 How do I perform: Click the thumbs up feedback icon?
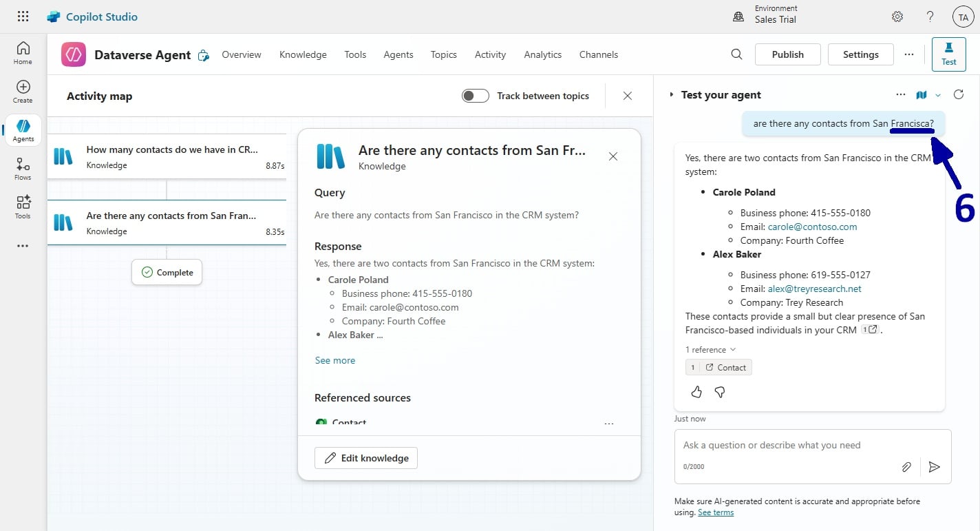click(696, 392)
